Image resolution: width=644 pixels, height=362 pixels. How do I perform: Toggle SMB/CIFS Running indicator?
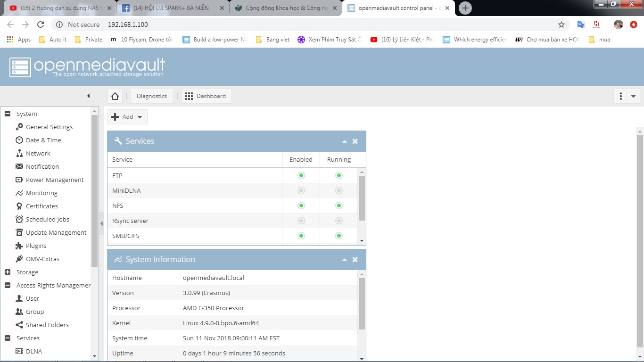(x=339, y=236)
